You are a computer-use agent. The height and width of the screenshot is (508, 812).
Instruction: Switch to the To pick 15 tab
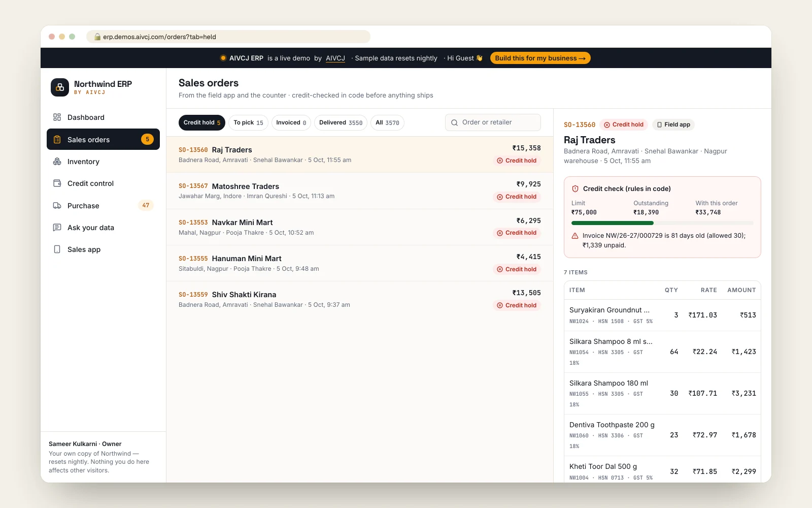[248, 122]
